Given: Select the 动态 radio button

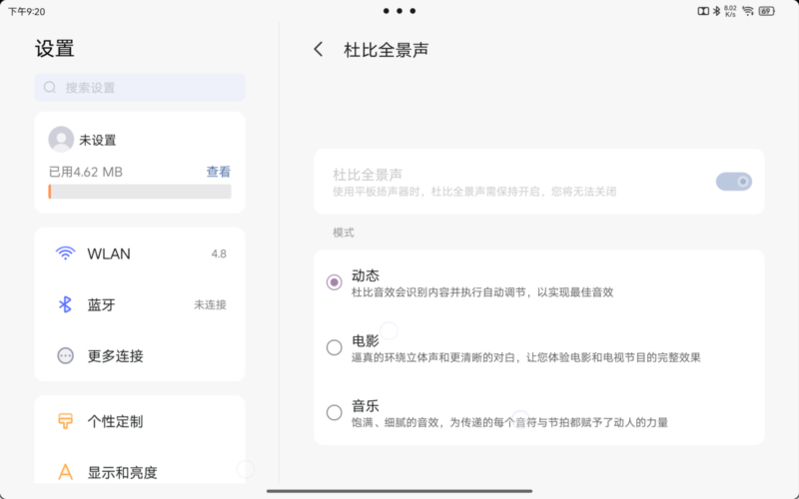Looking at the screenshot, I should (334, 283).
